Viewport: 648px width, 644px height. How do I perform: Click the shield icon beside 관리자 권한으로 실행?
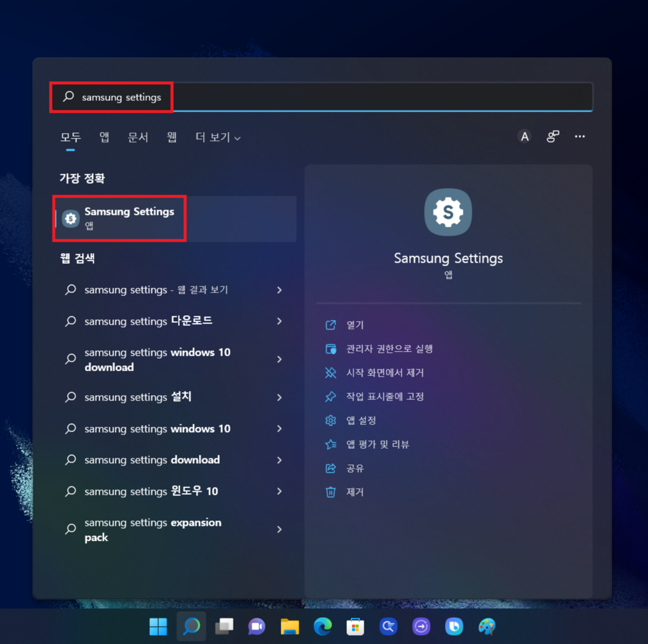point(331,349)
